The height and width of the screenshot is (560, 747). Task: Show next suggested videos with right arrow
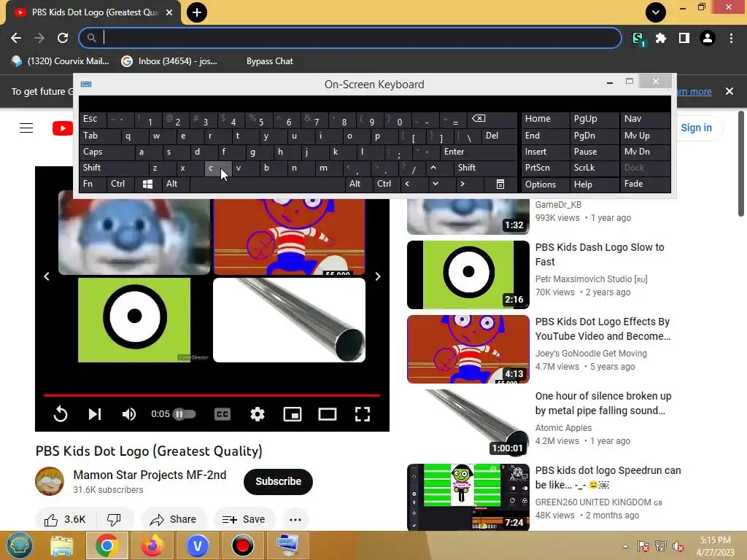(x=377, y=276)
